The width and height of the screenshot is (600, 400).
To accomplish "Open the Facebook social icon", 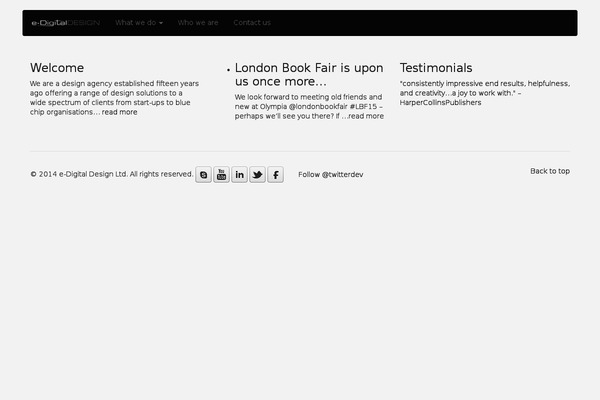I will click(276, 175).
